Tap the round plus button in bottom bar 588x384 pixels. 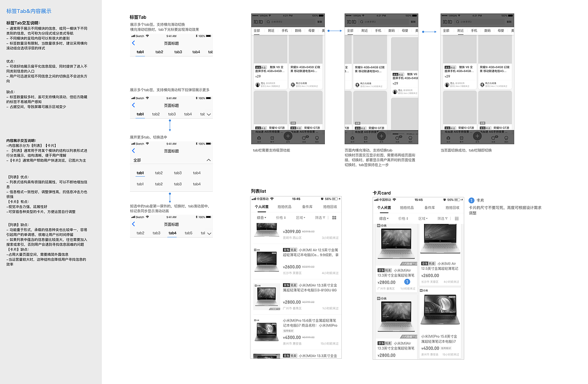coord(288,135)
